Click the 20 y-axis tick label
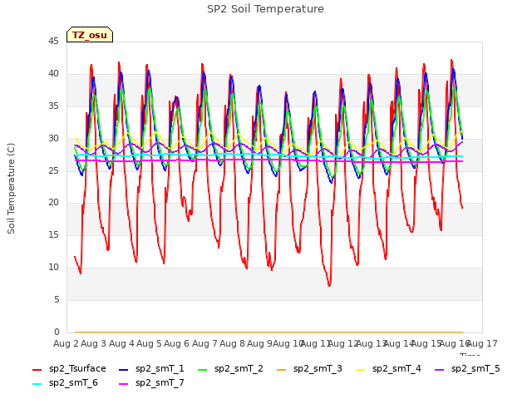Screen dimensions: 532x399 pos(53,203)
